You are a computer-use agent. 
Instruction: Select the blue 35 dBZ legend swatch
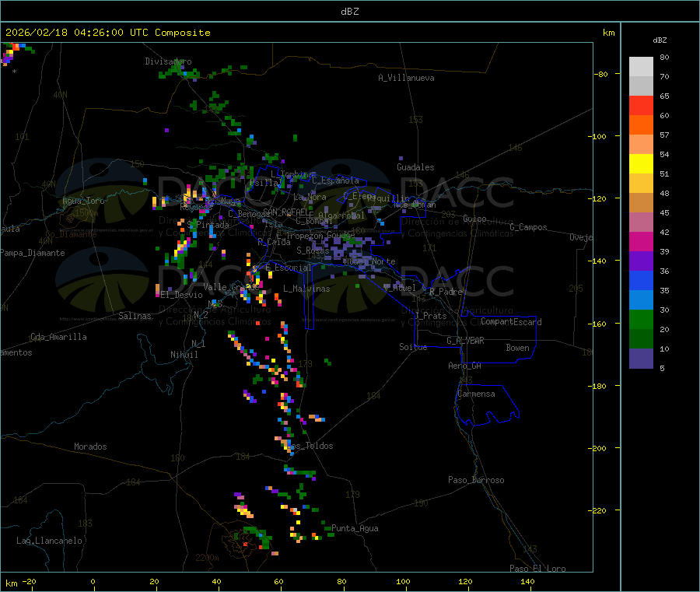point(641,280)
